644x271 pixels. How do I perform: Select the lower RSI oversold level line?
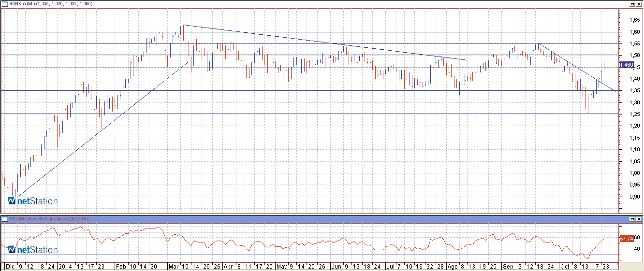(309, 255)
